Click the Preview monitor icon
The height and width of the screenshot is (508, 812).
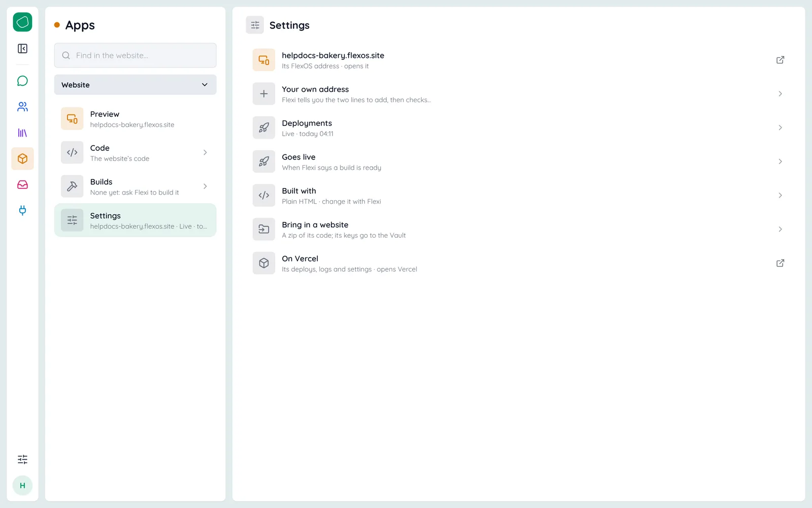pos(72,119)
